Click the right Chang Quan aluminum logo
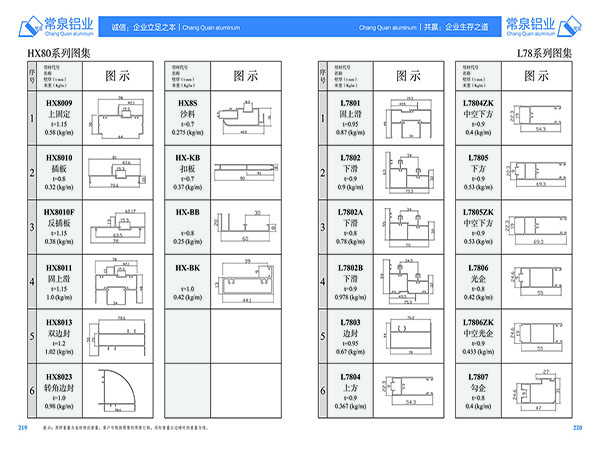The height and width of the screenshot is (450, 600). (x=544, y=26)
